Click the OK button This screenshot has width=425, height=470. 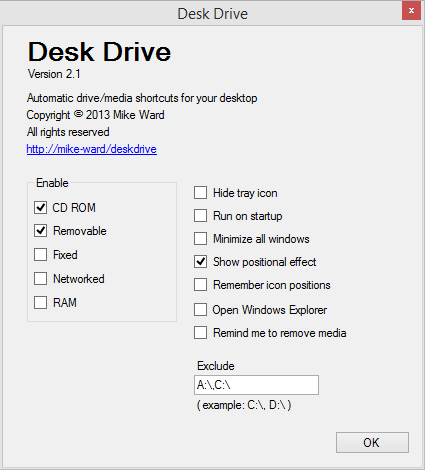click(372, 443)
